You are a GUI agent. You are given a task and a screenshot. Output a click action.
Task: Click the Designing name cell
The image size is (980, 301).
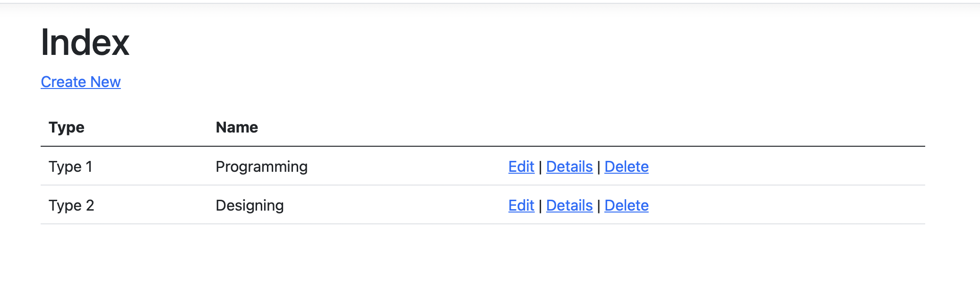[x=249, y=205]
